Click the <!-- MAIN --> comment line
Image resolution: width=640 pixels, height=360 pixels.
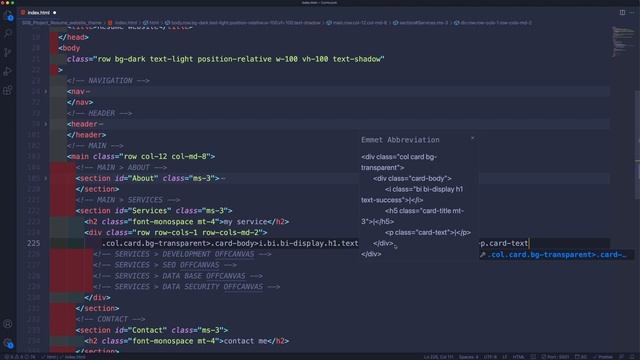tap(95, 146)
